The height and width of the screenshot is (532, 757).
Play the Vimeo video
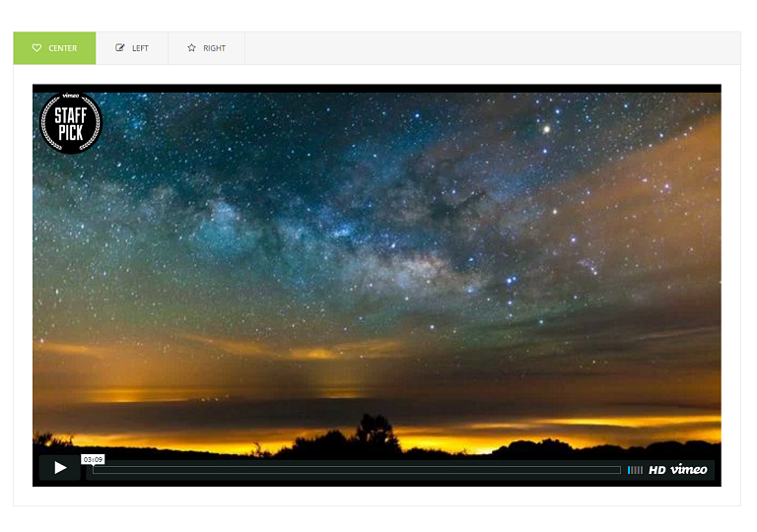click(x=60, y=467)
